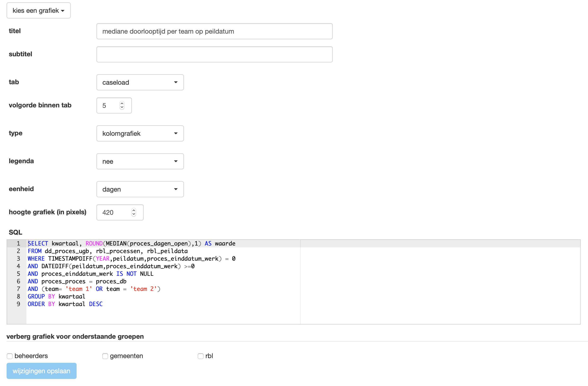Open the 'kies een grafiek' dropdown

pos(39,11)
